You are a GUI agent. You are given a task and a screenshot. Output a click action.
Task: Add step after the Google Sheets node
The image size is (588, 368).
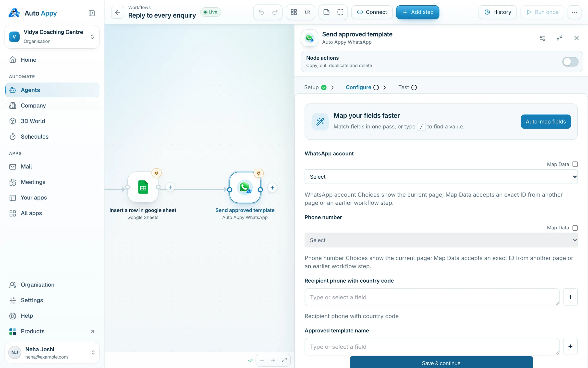[x=170, y=187]
